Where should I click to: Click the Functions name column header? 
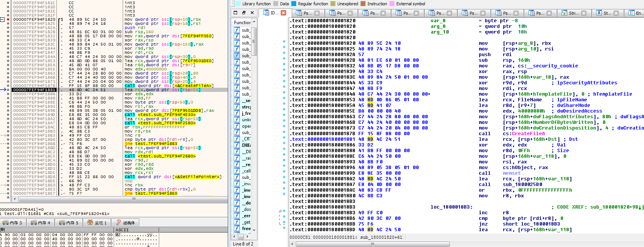coord(242,23)
